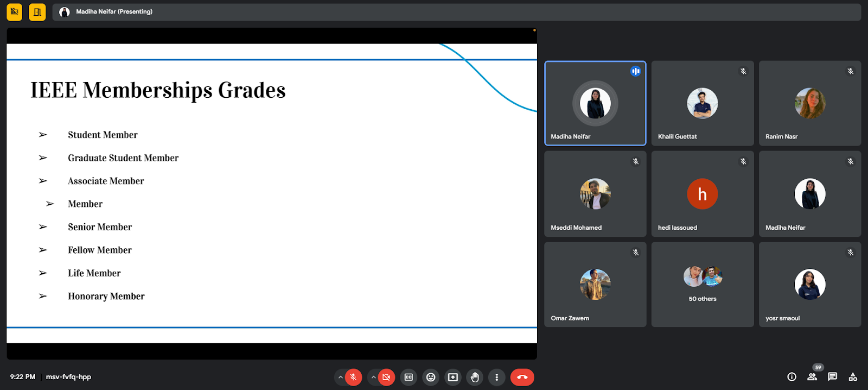Viewport: 868px width, 390px height.
Task: Open chat with everyone
Action: coord(833,376)
